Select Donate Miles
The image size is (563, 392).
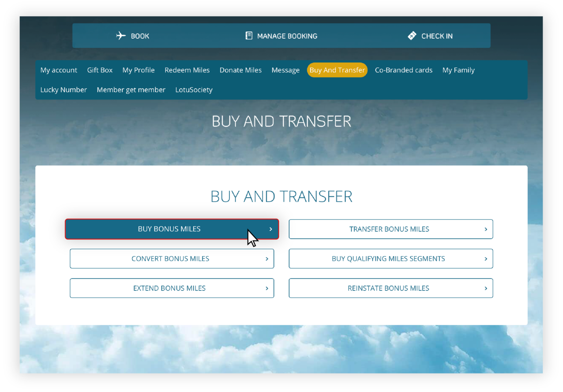point(240,70)
